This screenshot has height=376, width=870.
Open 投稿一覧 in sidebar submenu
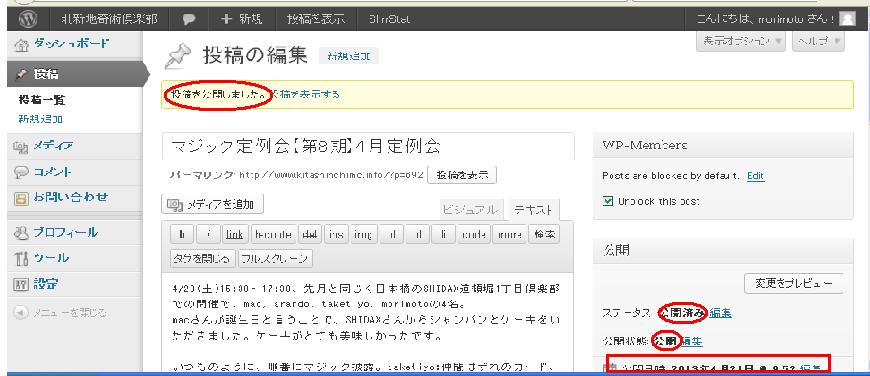[42, 100]
